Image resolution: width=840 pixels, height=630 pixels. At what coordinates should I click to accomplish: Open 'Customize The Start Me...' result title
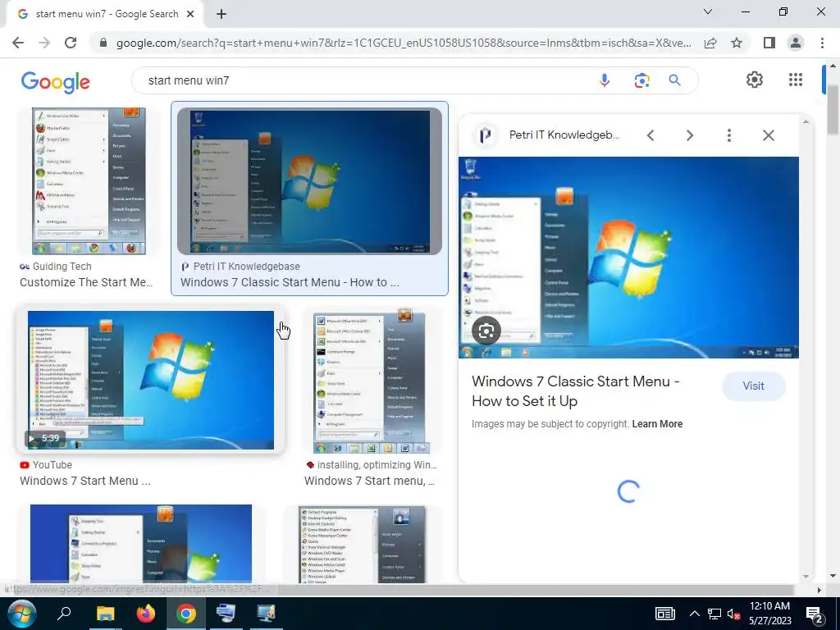86,282
